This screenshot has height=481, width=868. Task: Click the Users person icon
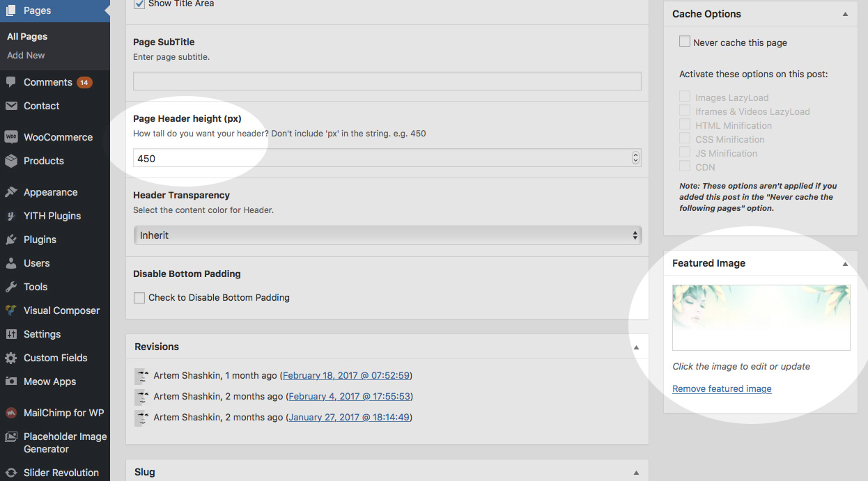tap(10, 263)
